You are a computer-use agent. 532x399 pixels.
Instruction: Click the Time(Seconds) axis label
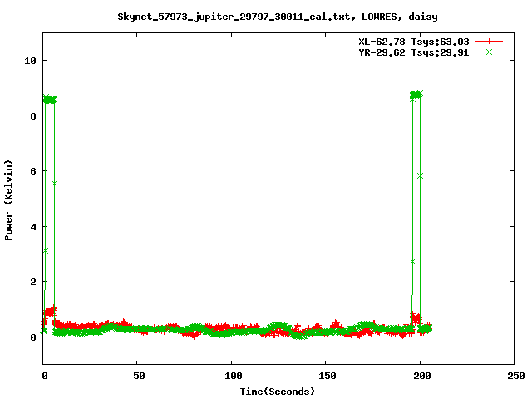tap(278, 392)
